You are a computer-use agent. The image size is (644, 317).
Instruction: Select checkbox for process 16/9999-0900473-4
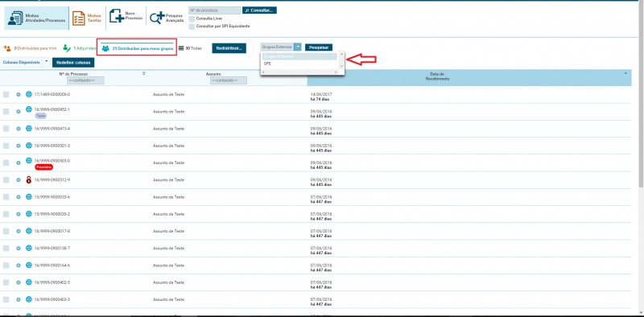(6, 129)
